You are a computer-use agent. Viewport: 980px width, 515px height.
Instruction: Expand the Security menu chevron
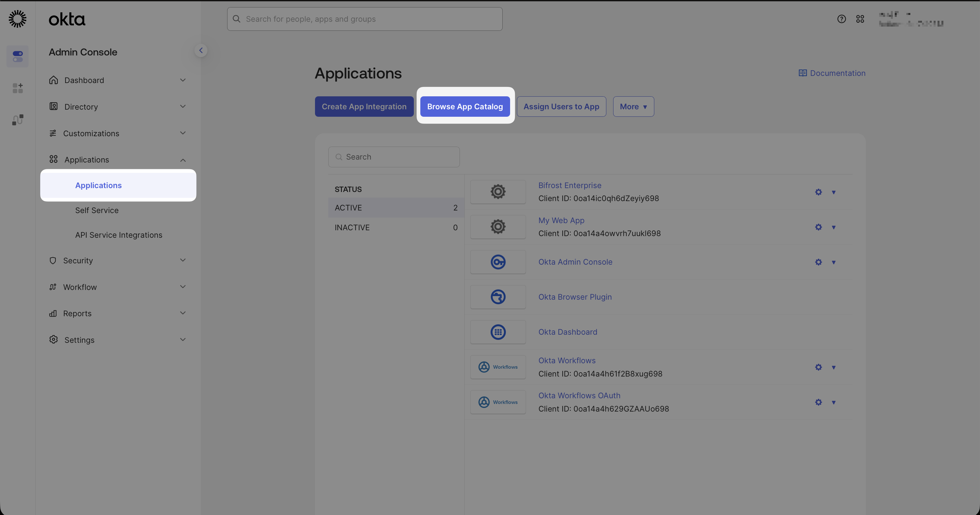pyautogui.click(x=183, y=260)
